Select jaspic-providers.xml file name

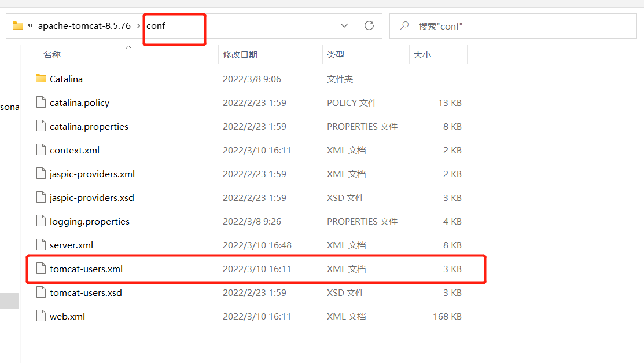point(93,174)
